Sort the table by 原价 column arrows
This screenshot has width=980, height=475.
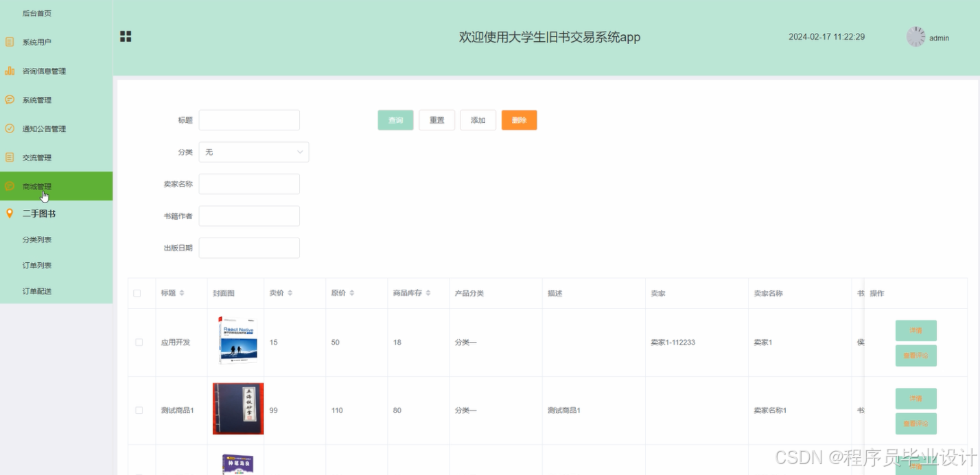point(352,293)
